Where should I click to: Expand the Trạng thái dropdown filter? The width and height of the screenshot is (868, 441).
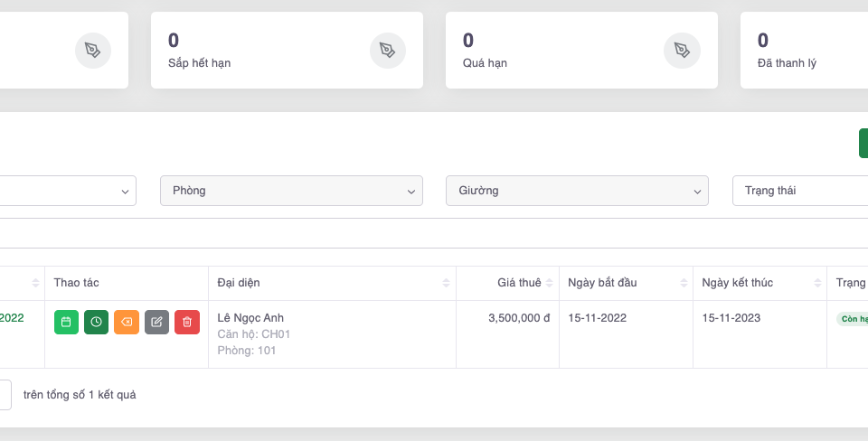(x=799, y=191)
